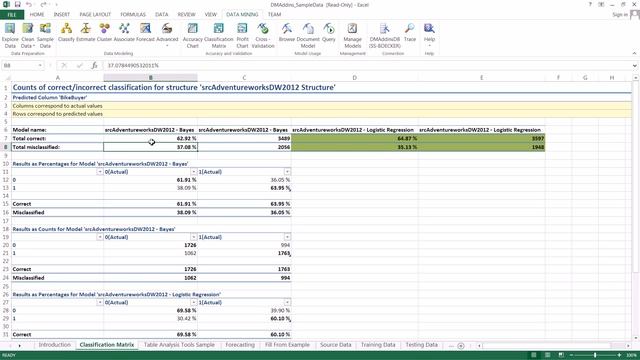The image size is (640, 360).
Task: Go to the Introduction sheet tab
Action: point(54,345)
